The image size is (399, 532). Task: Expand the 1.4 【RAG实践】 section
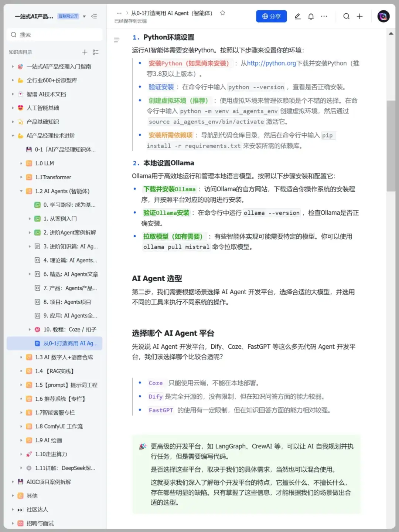tap(21, 371)
